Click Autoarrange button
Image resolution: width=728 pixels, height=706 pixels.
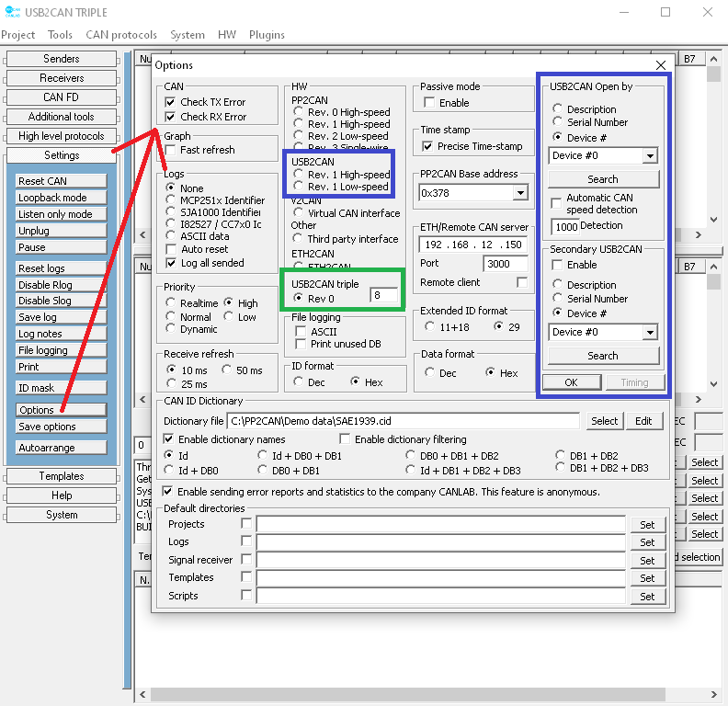tap(62, 448)
